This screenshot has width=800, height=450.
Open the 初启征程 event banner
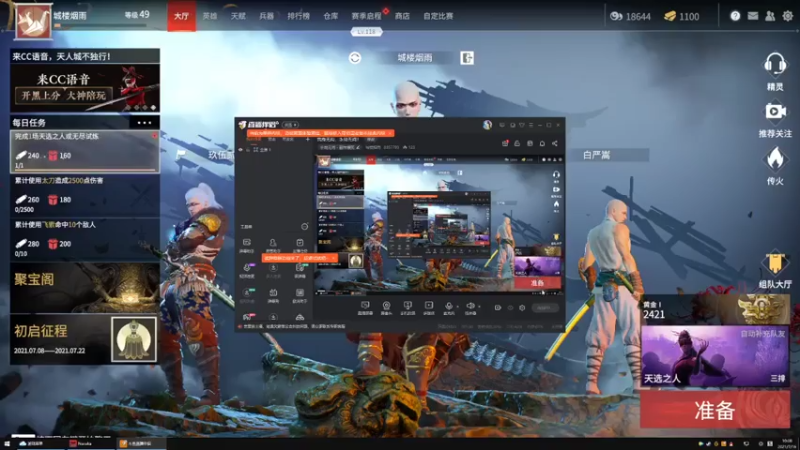tap(85, 339)
